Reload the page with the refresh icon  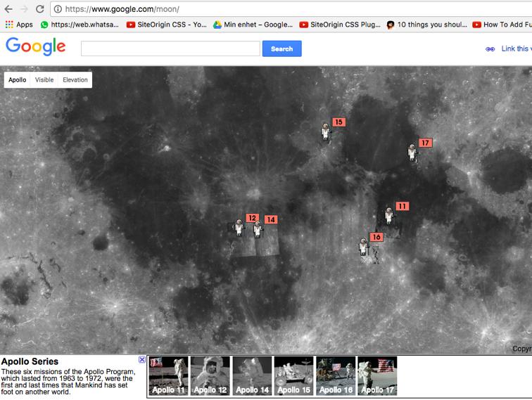(x=40, y=9)
